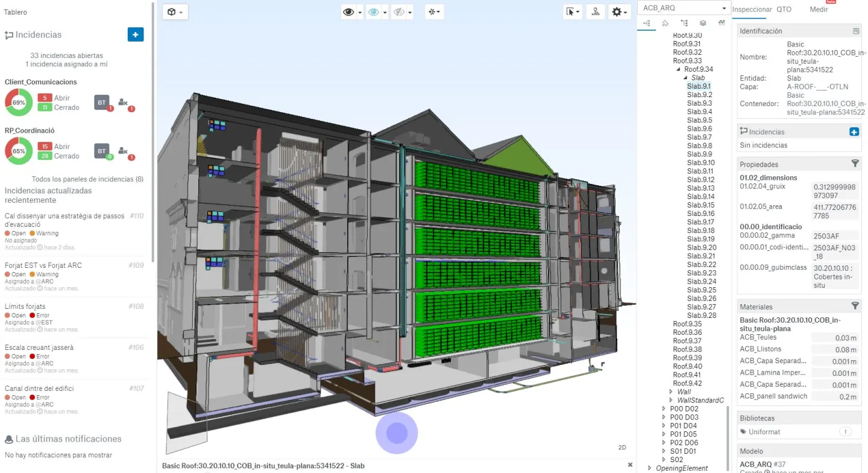Collapse the Slab group under Roof.9.34
868x473 pixels.
pos(685,78)
